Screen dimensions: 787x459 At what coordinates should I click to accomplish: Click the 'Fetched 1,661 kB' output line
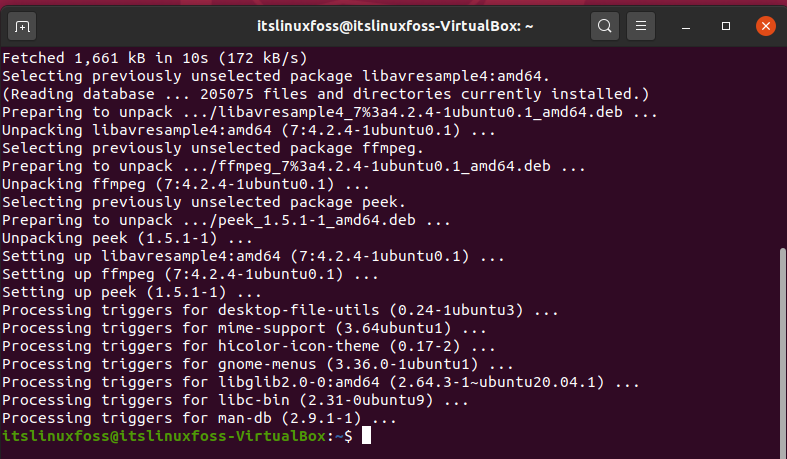(x=155, y=58)
